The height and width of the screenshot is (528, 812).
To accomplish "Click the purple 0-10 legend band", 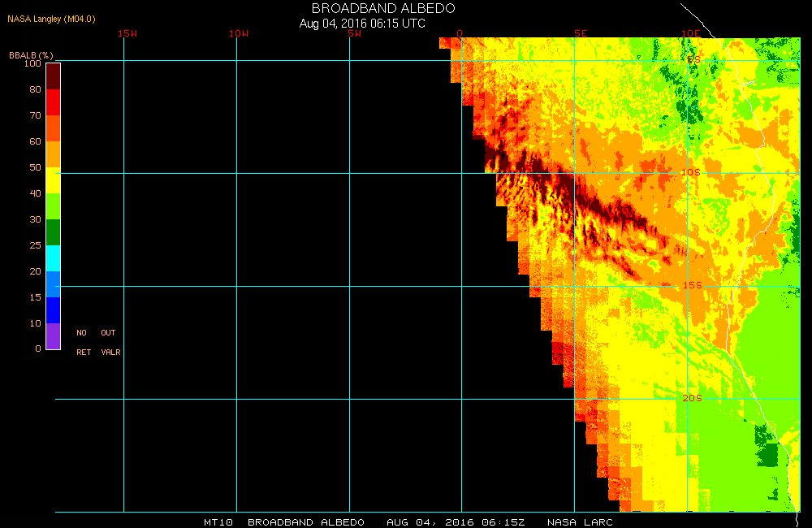I will [x=54, y=336].
